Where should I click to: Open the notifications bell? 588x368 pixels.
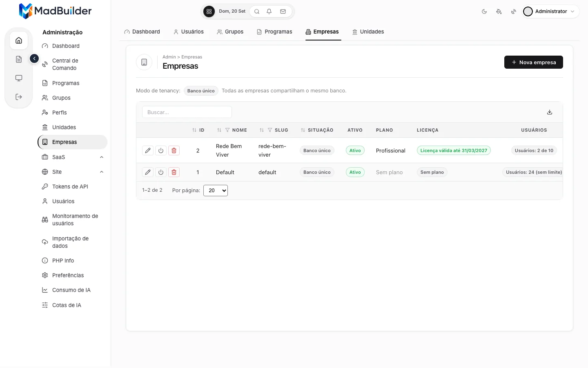pos(269,11)
